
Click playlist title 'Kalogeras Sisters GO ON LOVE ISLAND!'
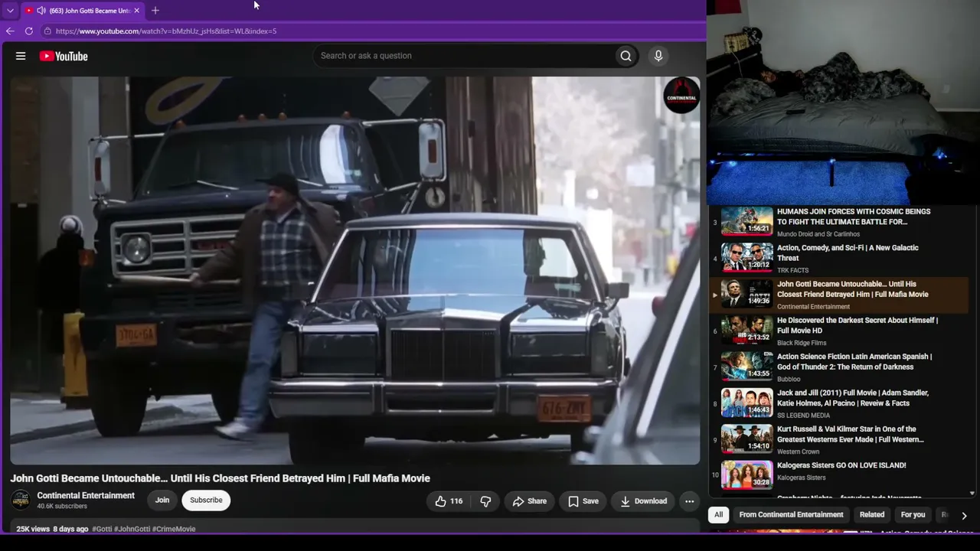(841, 465)
